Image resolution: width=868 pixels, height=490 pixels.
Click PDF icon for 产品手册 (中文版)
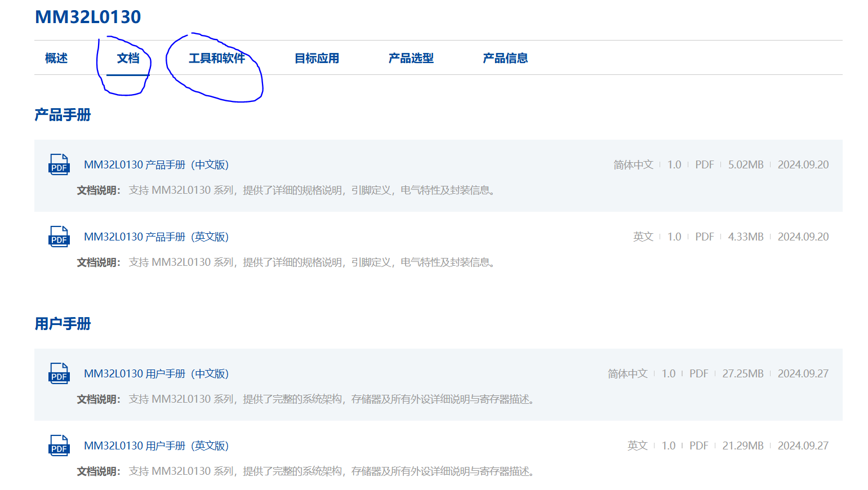[59, 165]
